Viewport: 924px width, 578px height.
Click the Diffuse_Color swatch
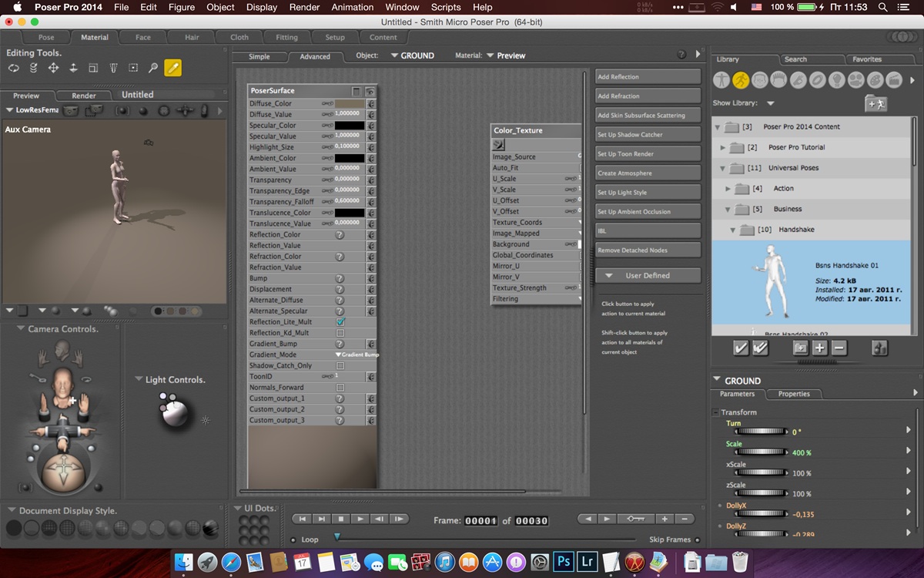(x=350, y=103)
